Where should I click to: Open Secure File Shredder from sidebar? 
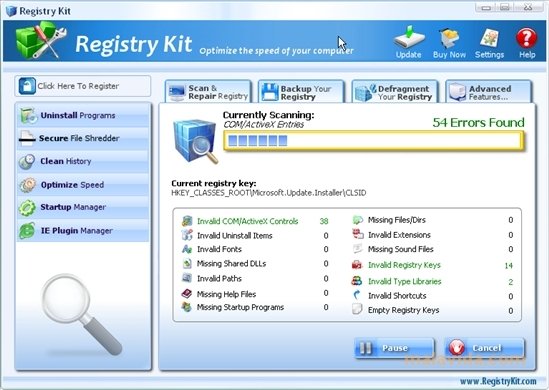click(83, 139)
